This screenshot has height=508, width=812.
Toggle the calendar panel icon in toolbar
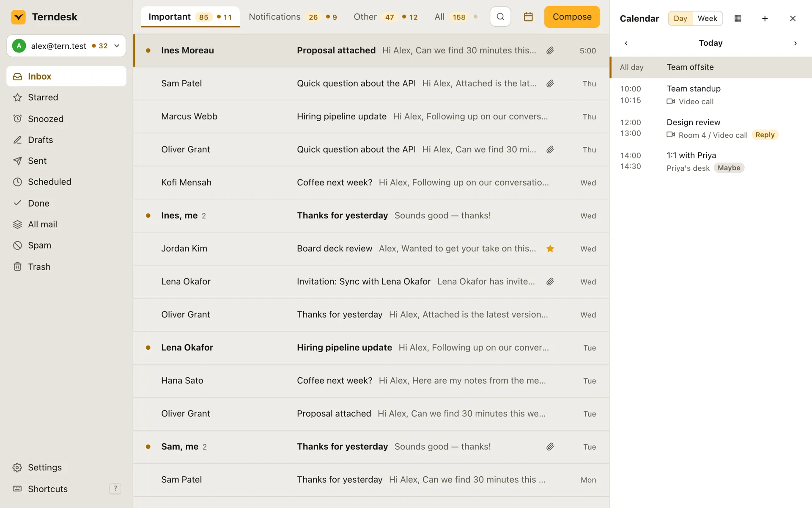pos(528,17)
